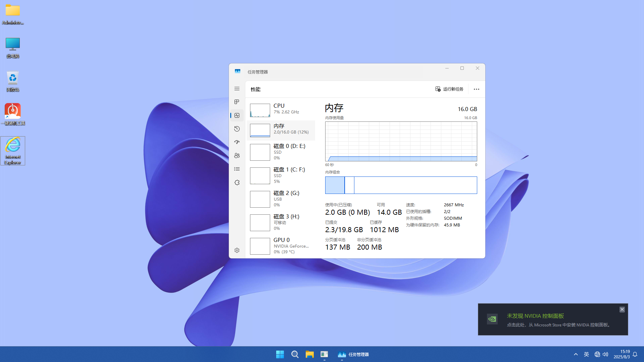Expand the three-dots more options menu
644x362 pixels.
[476, 89]
